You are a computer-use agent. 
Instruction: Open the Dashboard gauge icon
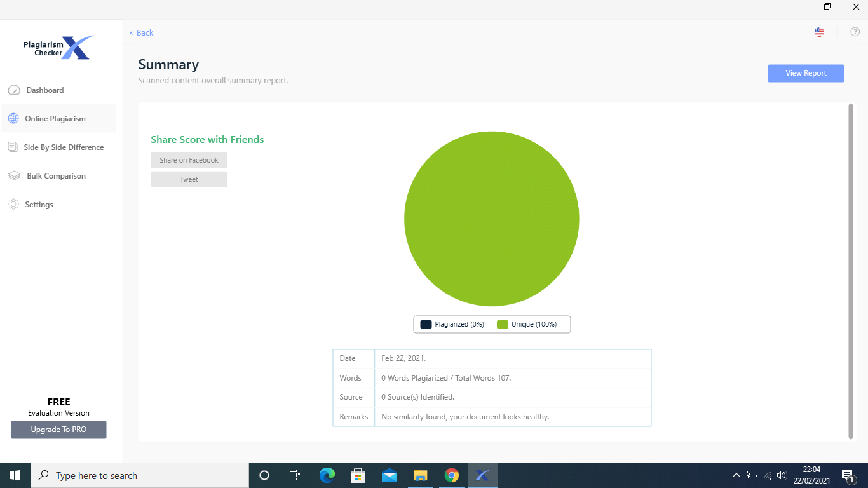point(14,90)
